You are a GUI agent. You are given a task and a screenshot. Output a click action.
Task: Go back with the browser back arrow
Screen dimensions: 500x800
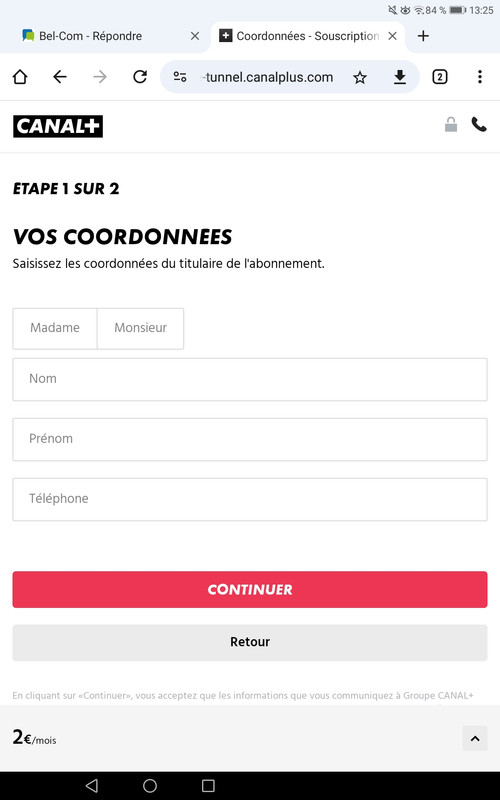point(60,77)
